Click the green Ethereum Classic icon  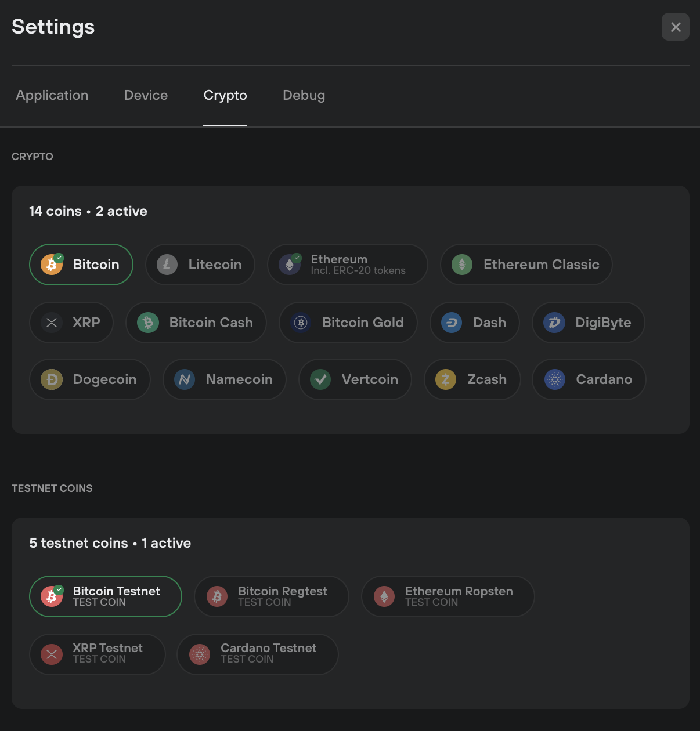(x=462, y=265)
